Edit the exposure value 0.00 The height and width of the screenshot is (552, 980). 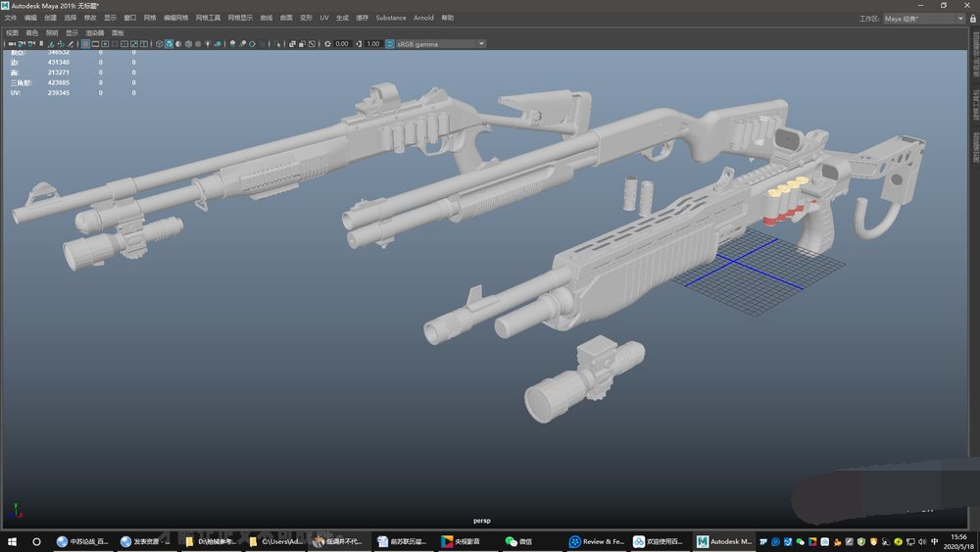pos(341,44)
